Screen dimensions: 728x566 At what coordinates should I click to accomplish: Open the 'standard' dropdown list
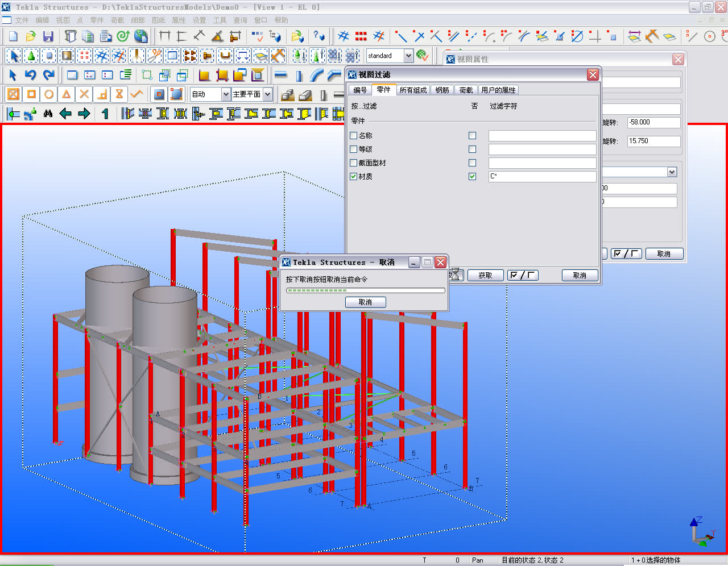coord(408,56)
